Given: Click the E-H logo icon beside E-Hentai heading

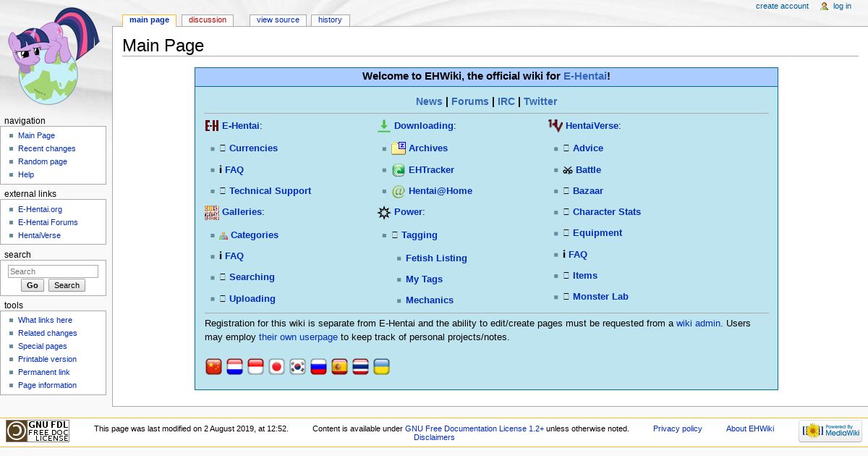Looking at the screenshot, I should (x=212, y=126).
